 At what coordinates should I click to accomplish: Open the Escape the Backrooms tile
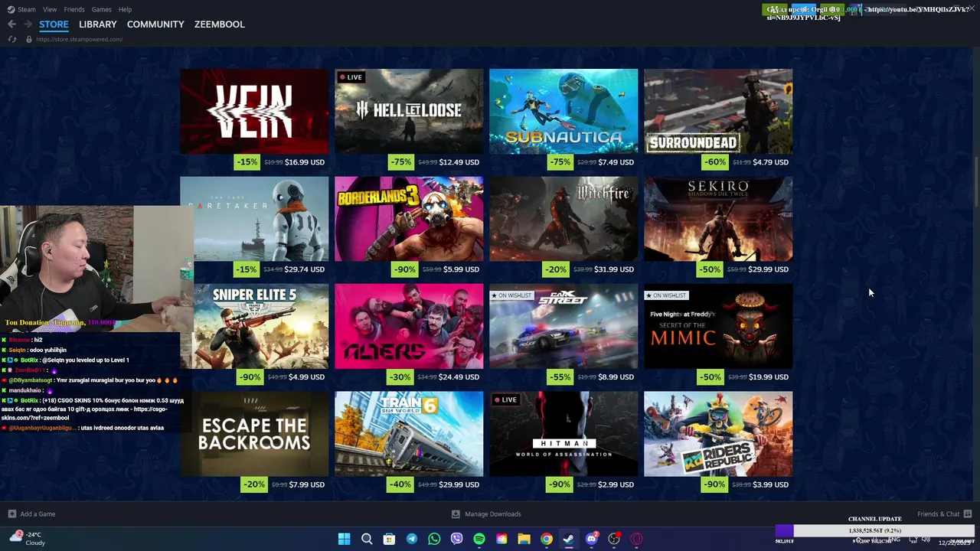(x=254, y=434)
